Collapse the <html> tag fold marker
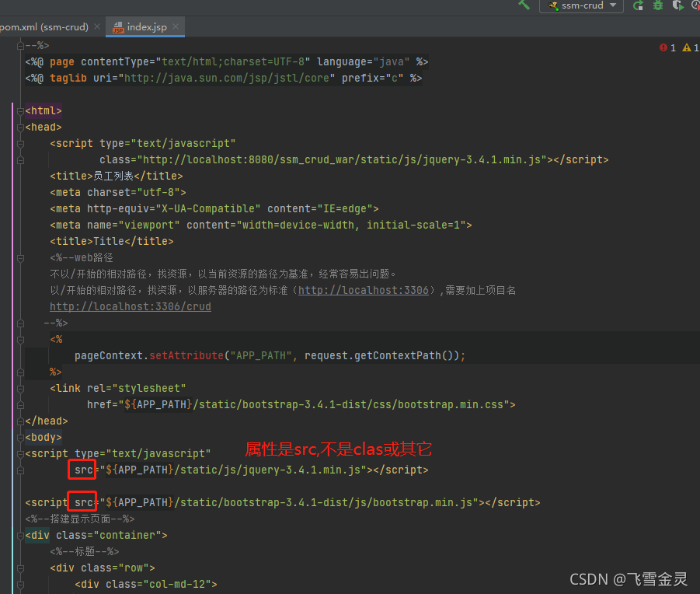The width and height of the screenshot is (700, 594). coord(20,110)
